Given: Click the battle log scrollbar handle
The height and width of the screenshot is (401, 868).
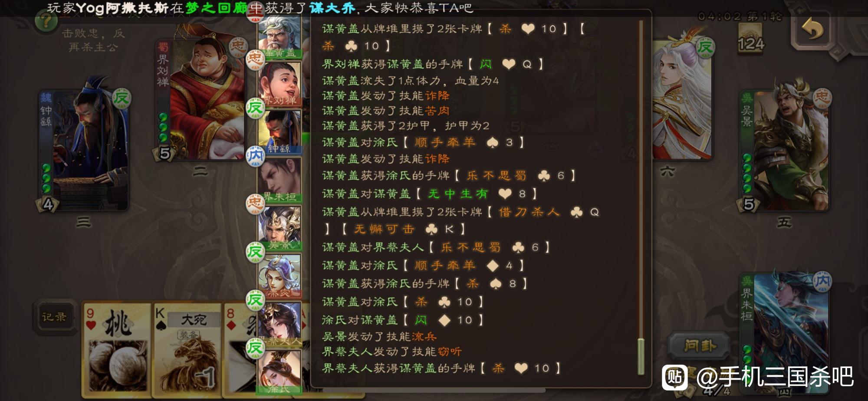Looking at the screenshot, I should pos(641,356).
